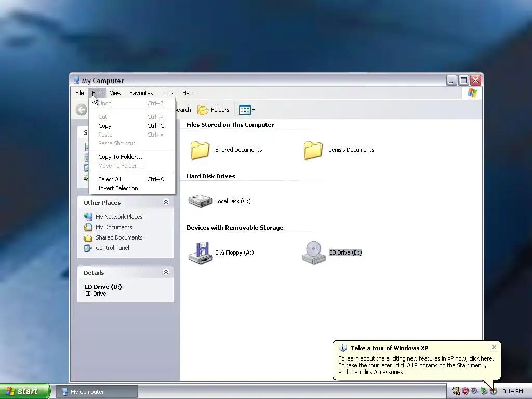Click the 8:14 PM taskbar clock
The height and width of the screenshot is (399, 532).
point(513,392)
